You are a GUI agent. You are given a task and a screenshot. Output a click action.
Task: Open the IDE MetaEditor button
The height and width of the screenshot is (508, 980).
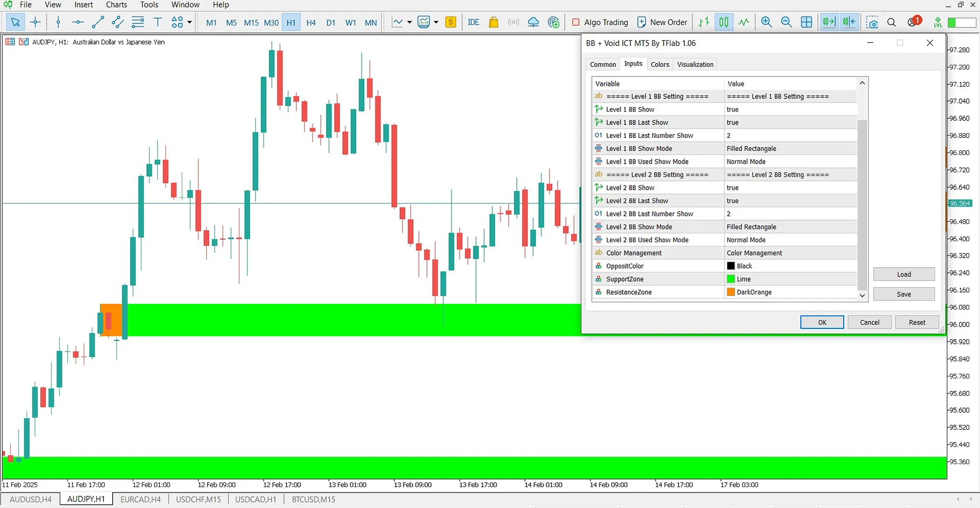pos(473,22)
